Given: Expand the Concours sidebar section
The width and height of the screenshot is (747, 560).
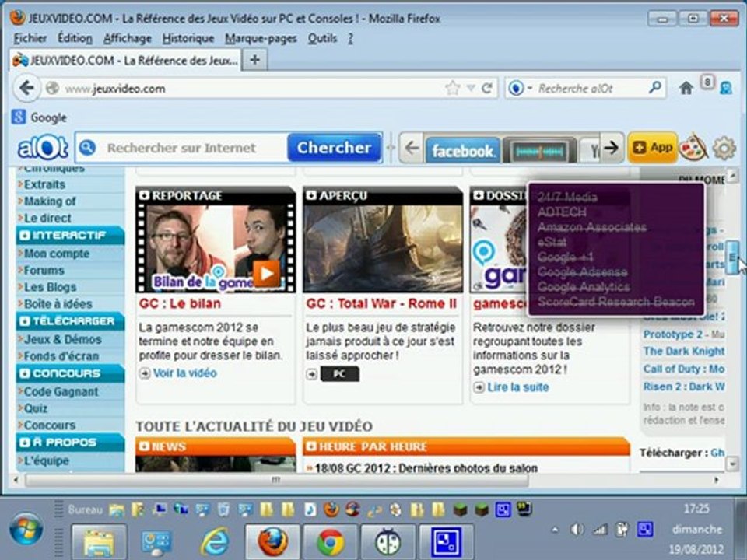Looking at the screenshot, I should (70, 373).
